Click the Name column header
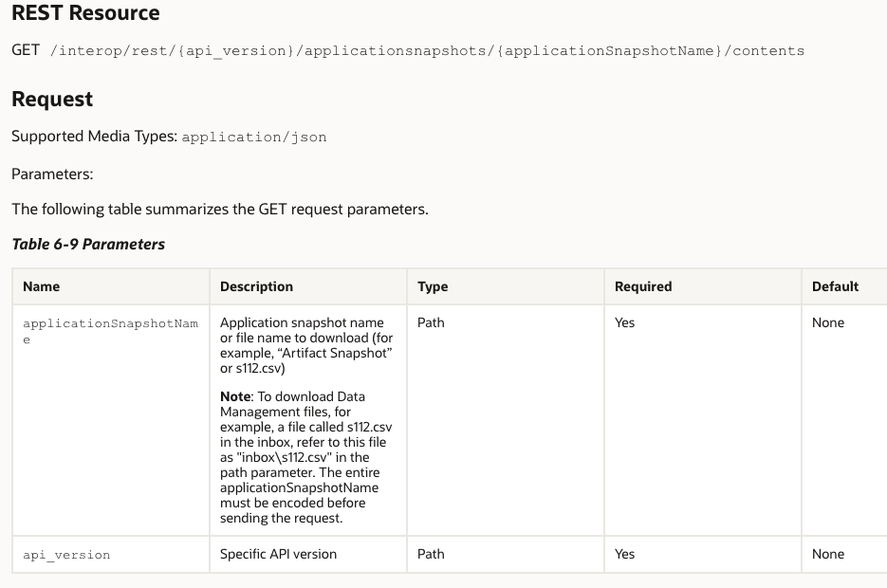This screenshot has width=887, height=588. (x=41, y=286)
